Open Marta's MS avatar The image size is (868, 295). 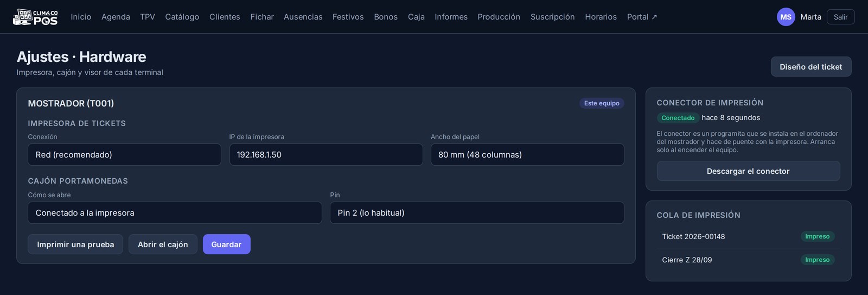tap(786, 17)
